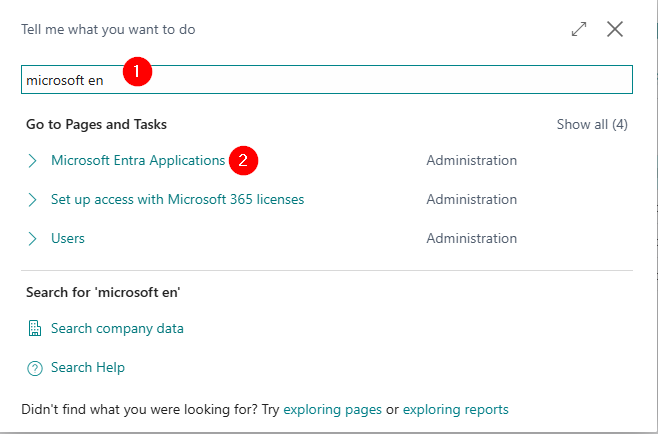Image resolution: width=658 pixels, height=434 pixels.
Task: Follow the 'exploring reports' link
Action: [456, 409]
